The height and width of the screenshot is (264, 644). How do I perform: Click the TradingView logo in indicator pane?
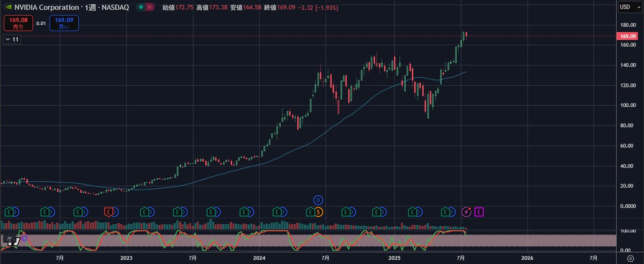click(14, 242)
